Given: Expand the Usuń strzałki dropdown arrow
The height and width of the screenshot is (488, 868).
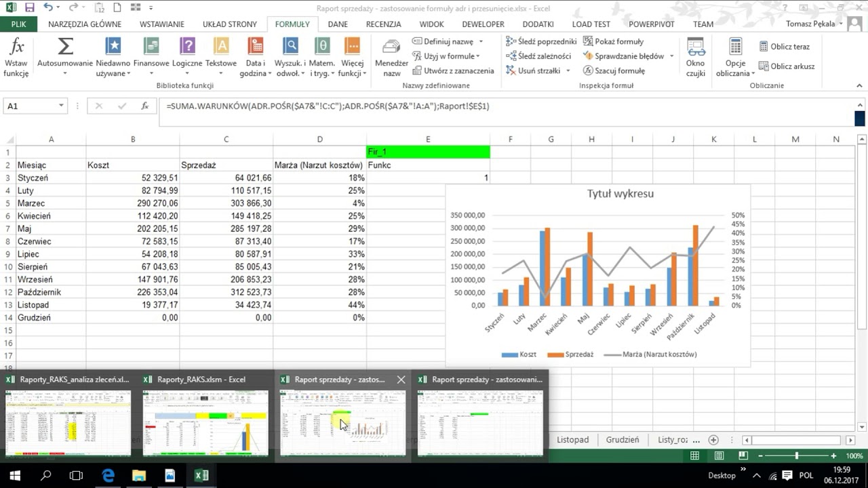Looking at the screenshot, I should (x=568, y=71).
